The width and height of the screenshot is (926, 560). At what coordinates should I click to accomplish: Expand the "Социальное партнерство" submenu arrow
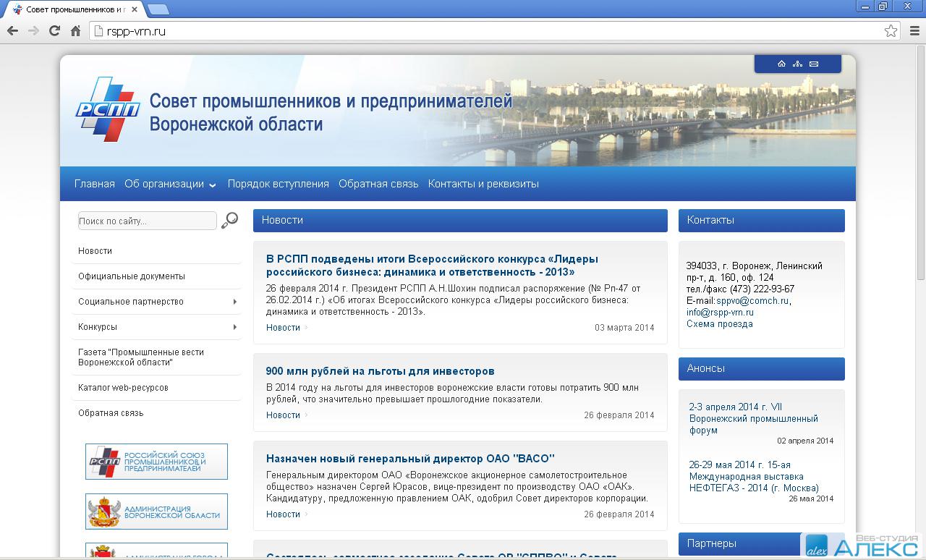[x=235, y=302]
